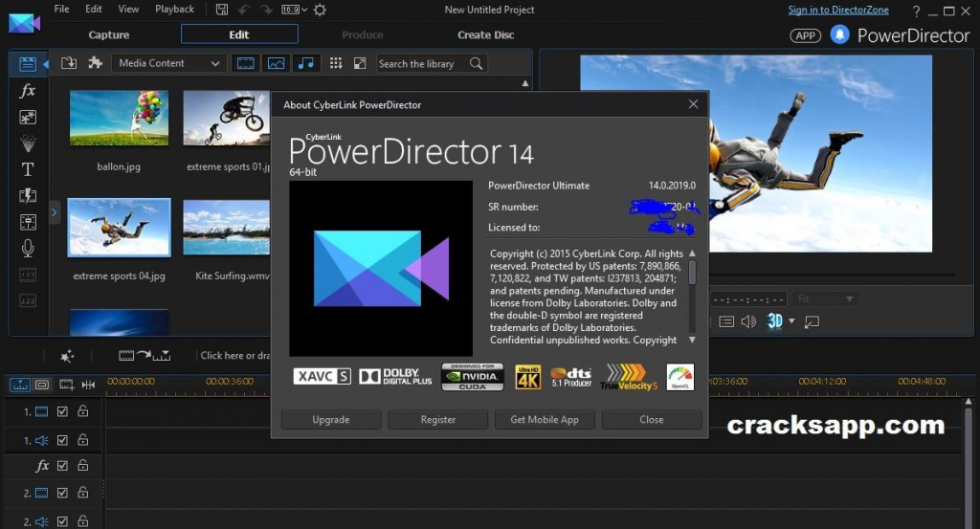Toggle the audio filter in library
Viewport: 980px width, 529px height.
click(305, 63)
